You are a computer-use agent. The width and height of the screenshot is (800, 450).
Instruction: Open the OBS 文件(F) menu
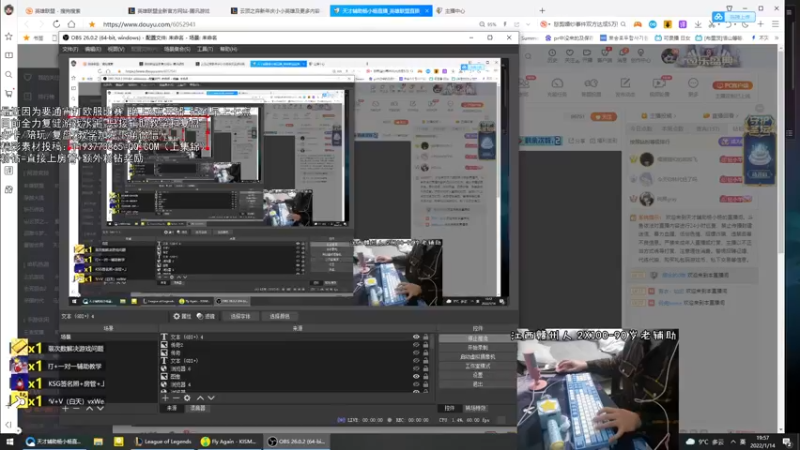tap(70, 49)
